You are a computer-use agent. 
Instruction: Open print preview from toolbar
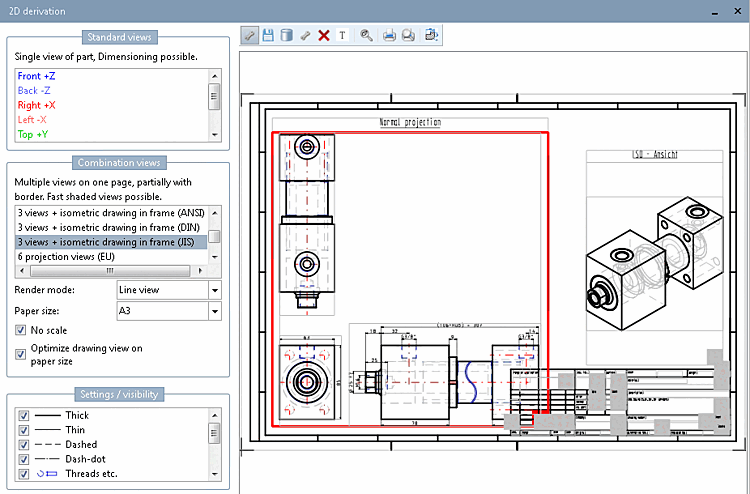point(408,35)
